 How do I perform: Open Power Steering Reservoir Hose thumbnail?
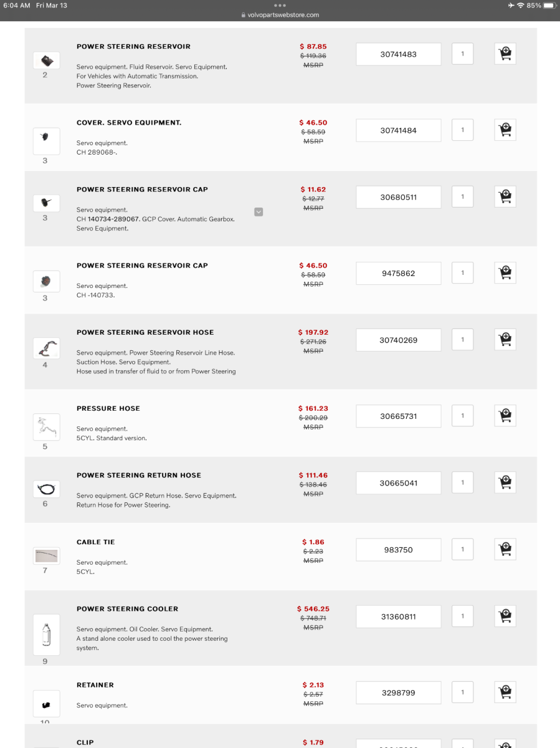(45, 348)
